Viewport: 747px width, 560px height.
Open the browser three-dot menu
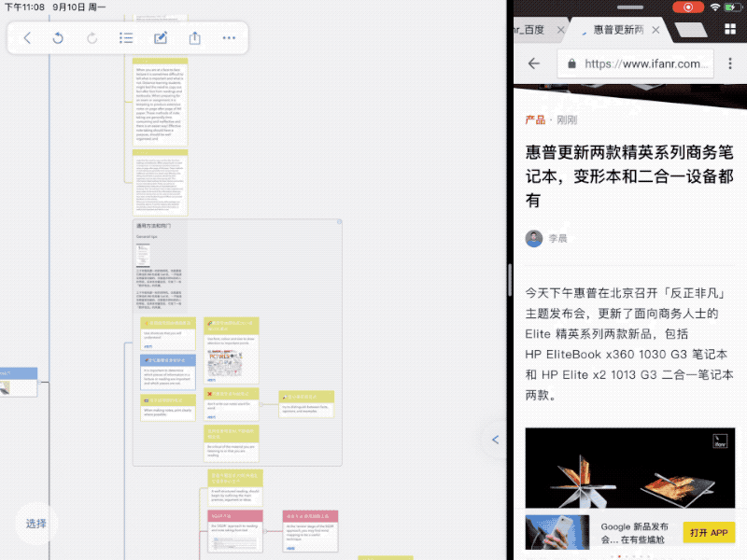tap(730, 63)
